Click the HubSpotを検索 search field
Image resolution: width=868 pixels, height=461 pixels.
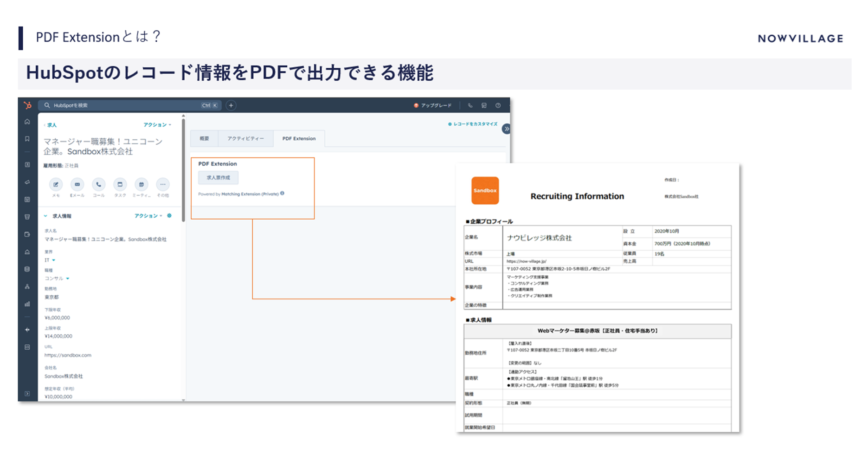tap(130, 105)
